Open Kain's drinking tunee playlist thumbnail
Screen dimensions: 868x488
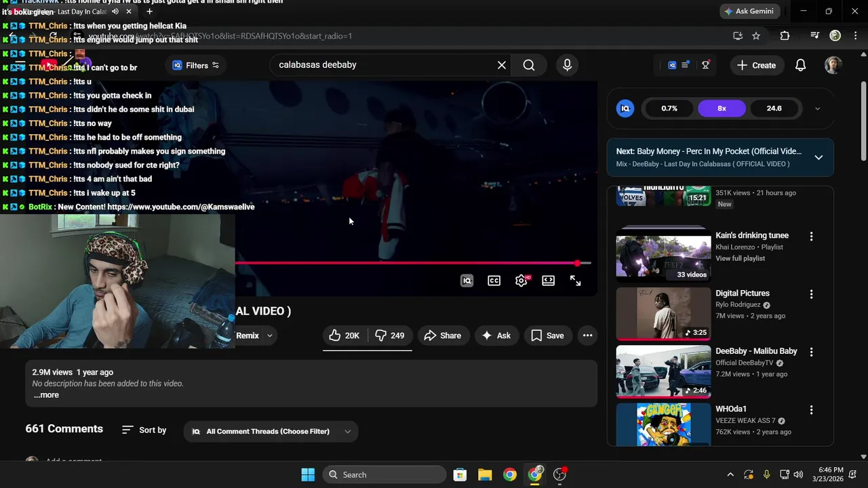coord(663,253)
